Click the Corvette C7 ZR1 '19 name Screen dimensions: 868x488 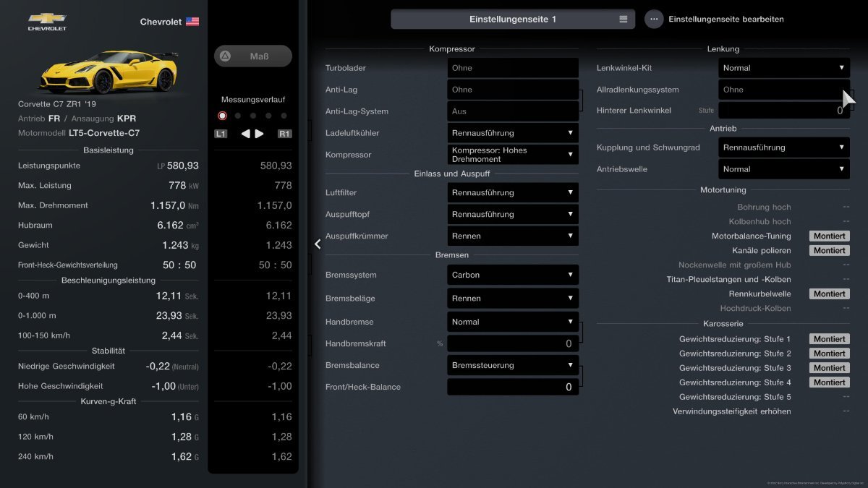click(56, 104)
